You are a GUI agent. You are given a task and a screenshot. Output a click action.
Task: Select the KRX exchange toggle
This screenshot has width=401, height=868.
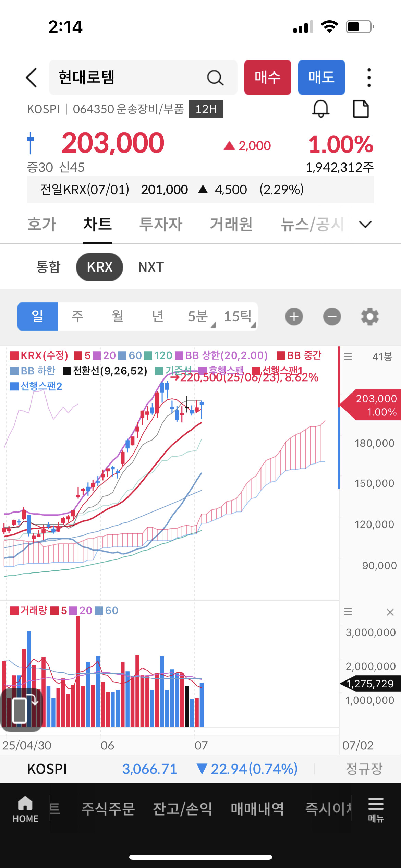(99, 267)
